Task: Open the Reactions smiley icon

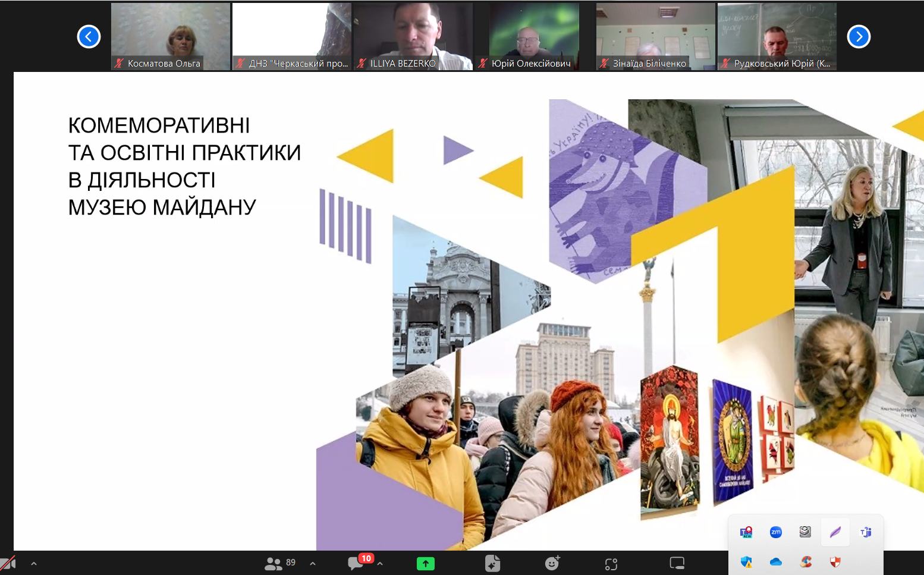Action: tap(552, 563)
